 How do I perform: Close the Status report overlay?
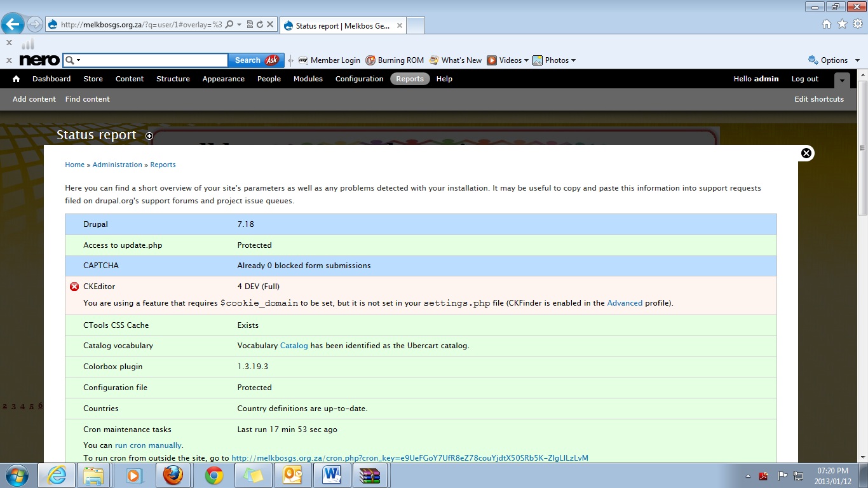pos(806,153)
